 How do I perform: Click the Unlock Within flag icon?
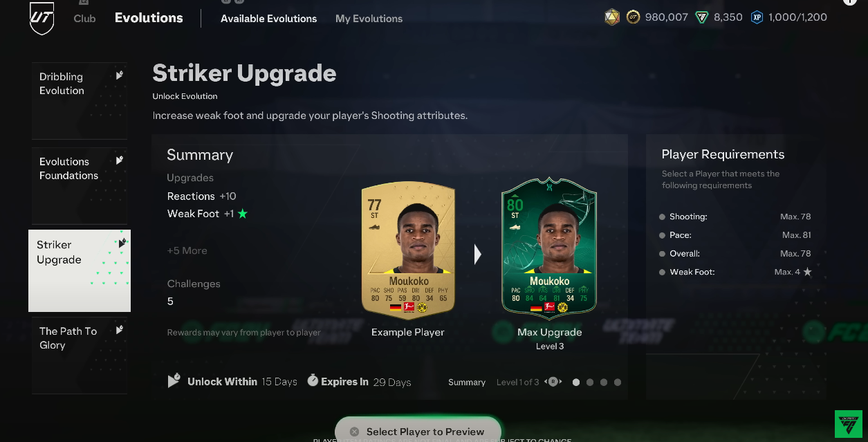[174, 381]
